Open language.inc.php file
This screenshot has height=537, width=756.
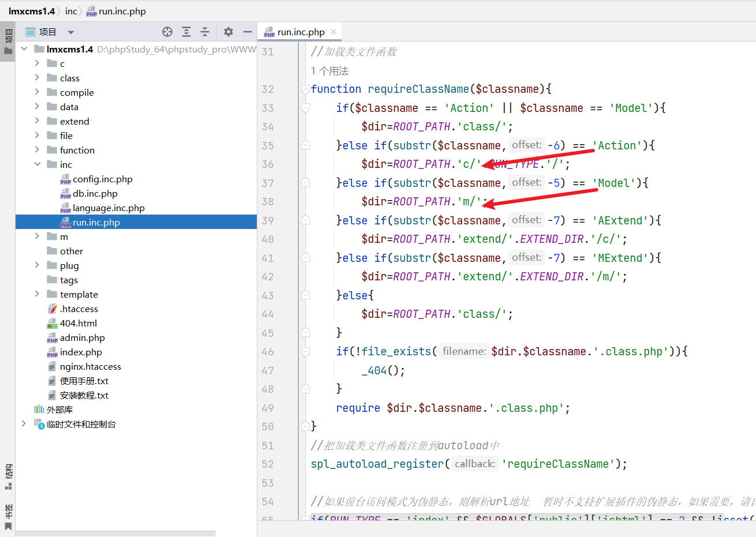108,208
